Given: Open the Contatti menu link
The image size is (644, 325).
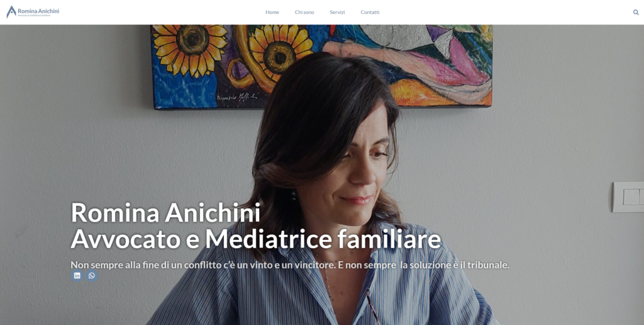Looking at the screenshot, I should click(370, 13).
